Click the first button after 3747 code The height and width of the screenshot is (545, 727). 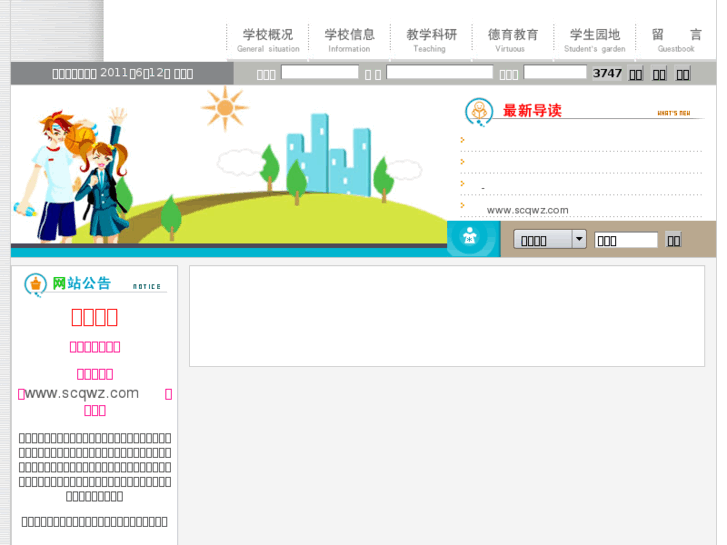[x=635, y=74]
